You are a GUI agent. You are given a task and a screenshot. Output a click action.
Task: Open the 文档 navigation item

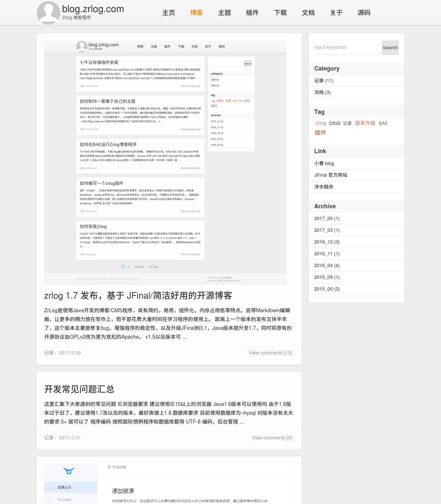coord(308,13)
